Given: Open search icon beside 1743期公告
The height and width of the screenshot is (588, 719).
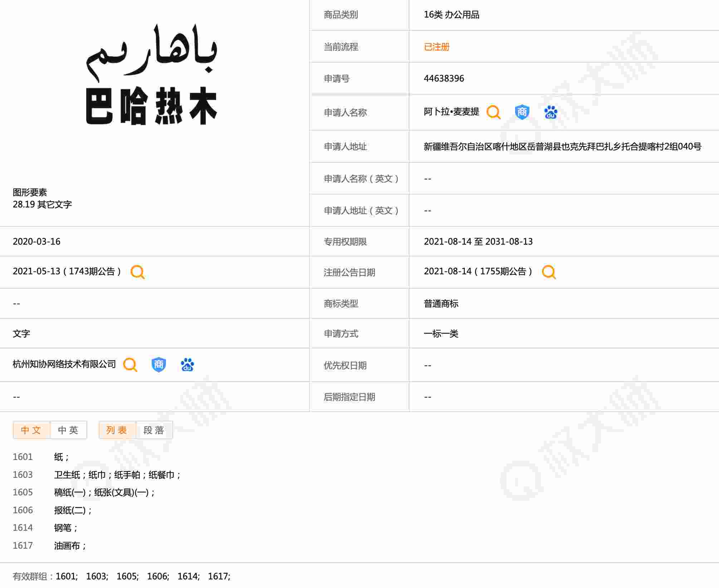Looking at the screenshot, I should pos(137,272).
